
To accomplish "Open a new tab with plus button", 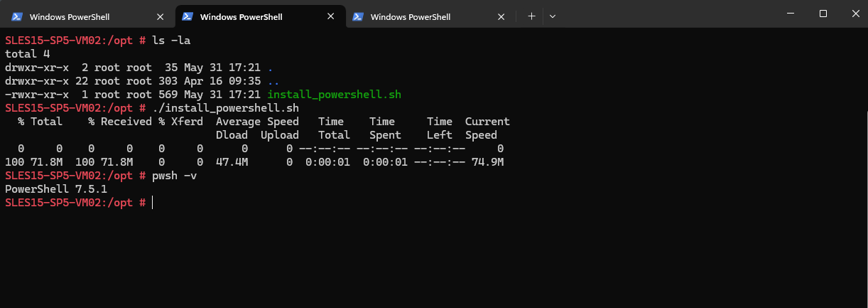I will [531, 16].
